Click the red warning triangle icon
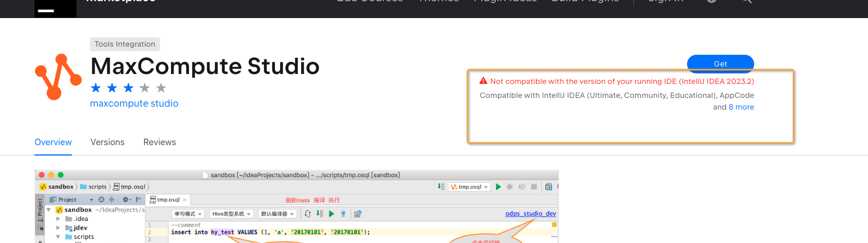The image size is (868, 243). tap(483, 81)
